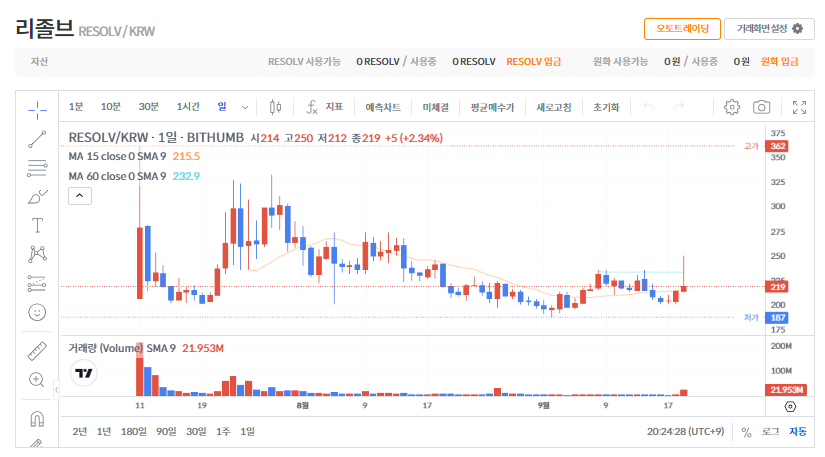Select the 10분 interval

(x=110, y=107)
